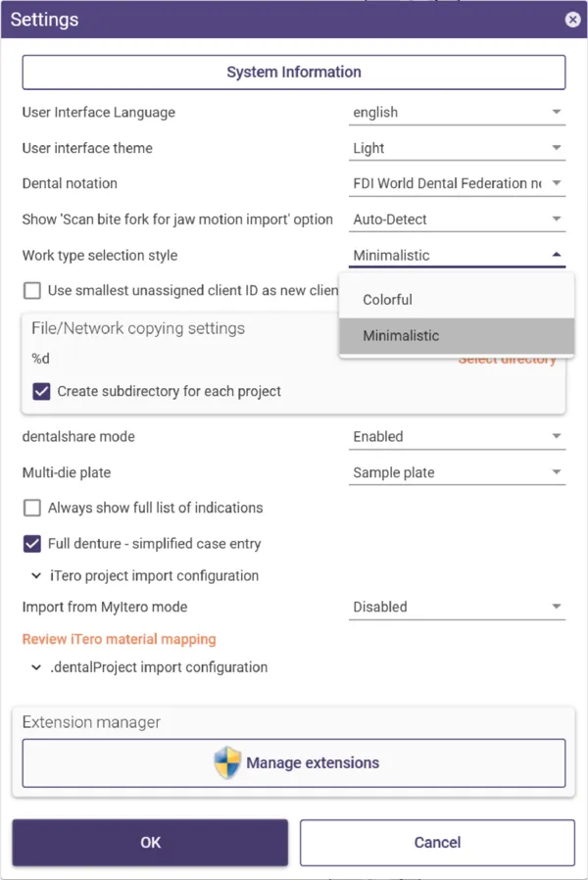Open the Multi-die plate dropdown
The width and height of the screenshot is (588, 880).
point(457,472)
